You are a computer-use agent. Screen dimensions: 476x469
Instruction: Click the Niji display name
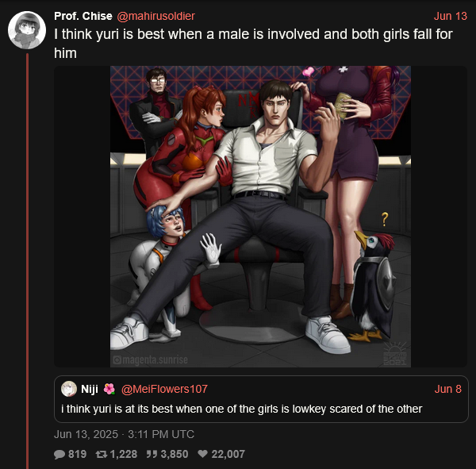point(90,389)
